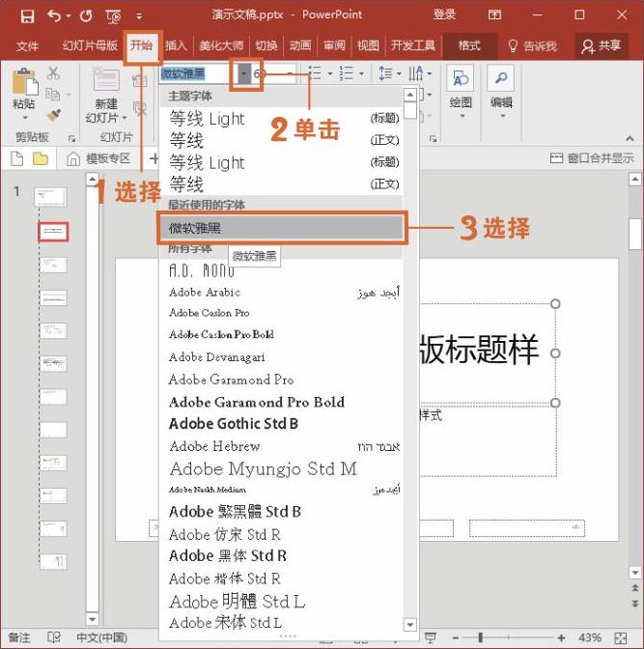Click the Format Painter brush icon
This screenshot has height=649, width=644.
[53, 116]
